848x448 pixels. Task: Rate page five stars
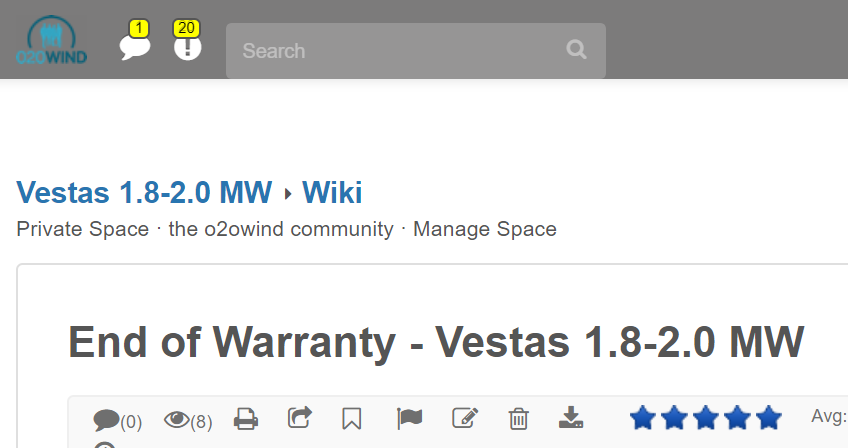768,418
